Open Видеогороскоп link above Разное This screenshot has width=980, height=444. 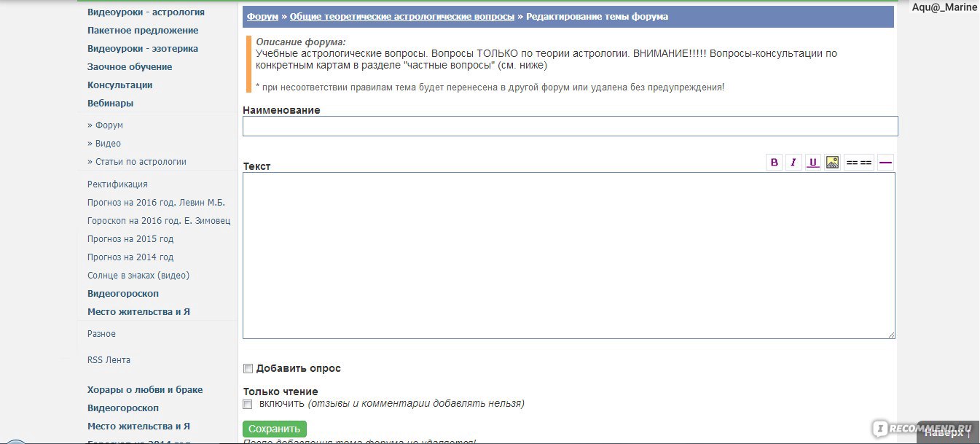tap(123, 294)
